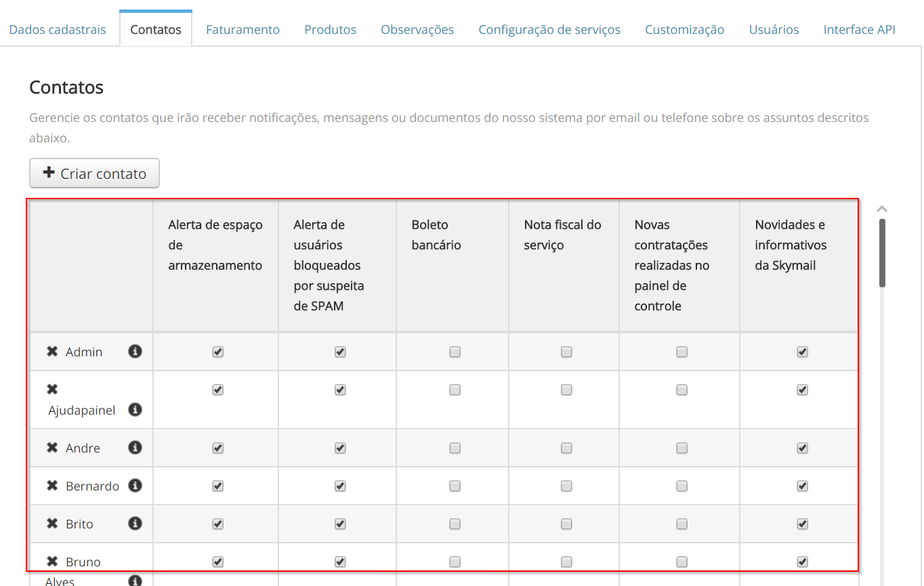The height and width of the screenshot is (586, 924).
Task: Click the table scrollbar up arrow
Action: (882, 209)
